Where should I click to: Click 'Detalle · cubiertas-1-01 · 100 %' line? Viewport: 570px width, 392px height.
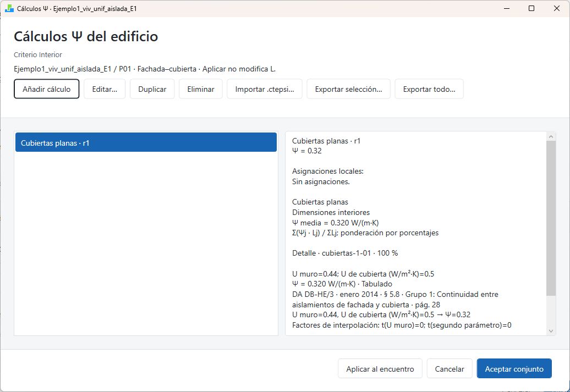(x=345, y=253)
